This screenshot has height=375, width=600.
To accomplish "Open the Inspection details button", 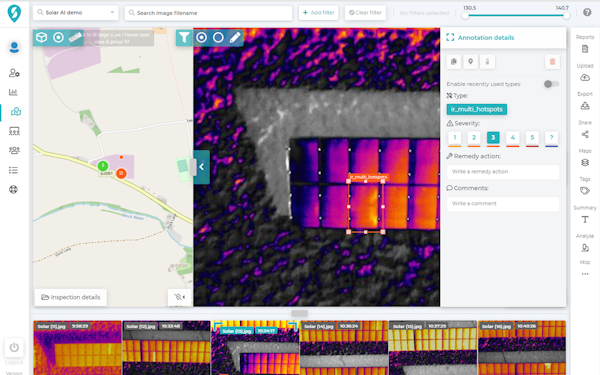I will (x=71, y=297).
